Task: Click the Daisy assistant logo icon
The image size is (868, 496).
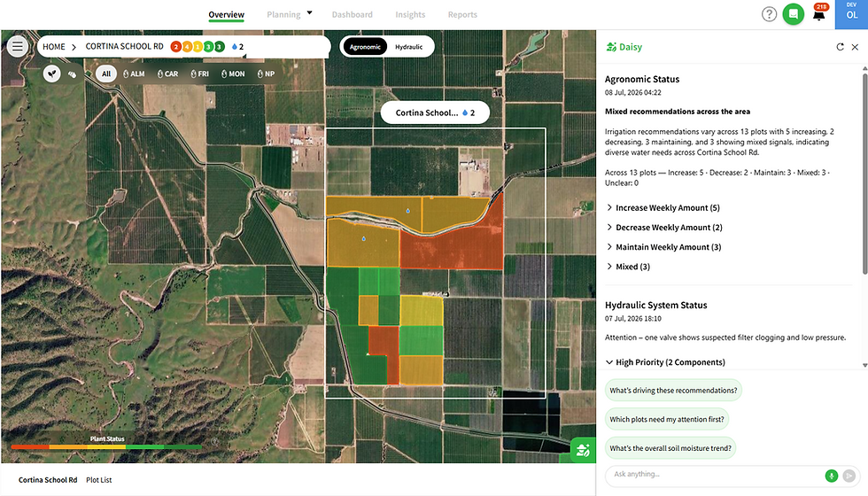Action: [x=611, y=47]
